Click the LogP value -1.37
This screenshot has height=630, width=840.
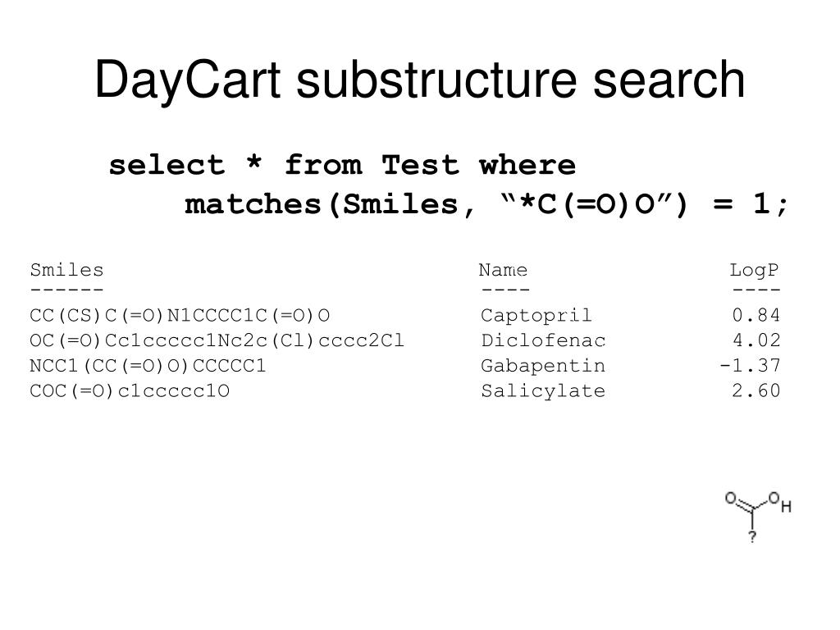click(x=750, y=365)
